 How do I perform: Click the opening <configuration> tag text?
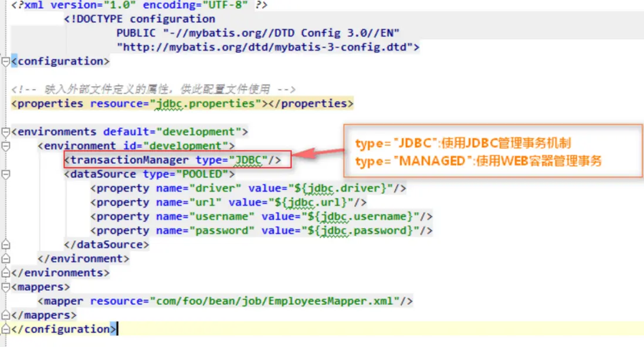61,61
